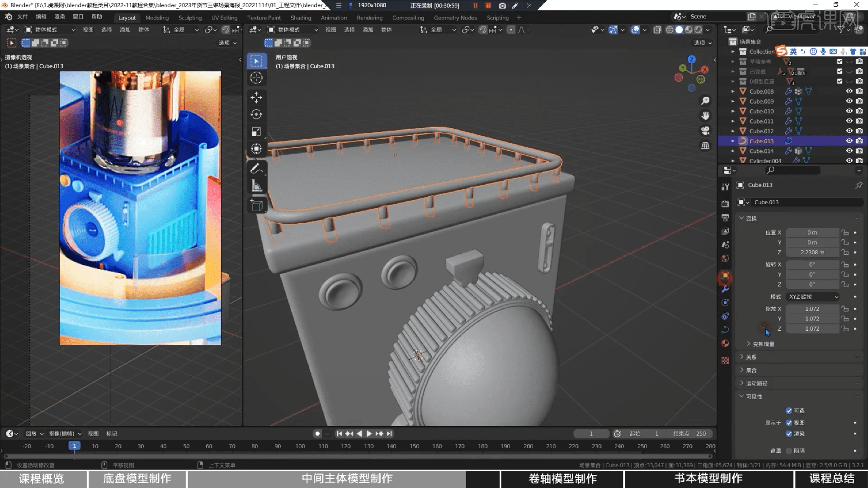Viewport: 868px width, 488px height.
Task: Toggle camera view icon in viewport
Action: (x=705, y=131)
